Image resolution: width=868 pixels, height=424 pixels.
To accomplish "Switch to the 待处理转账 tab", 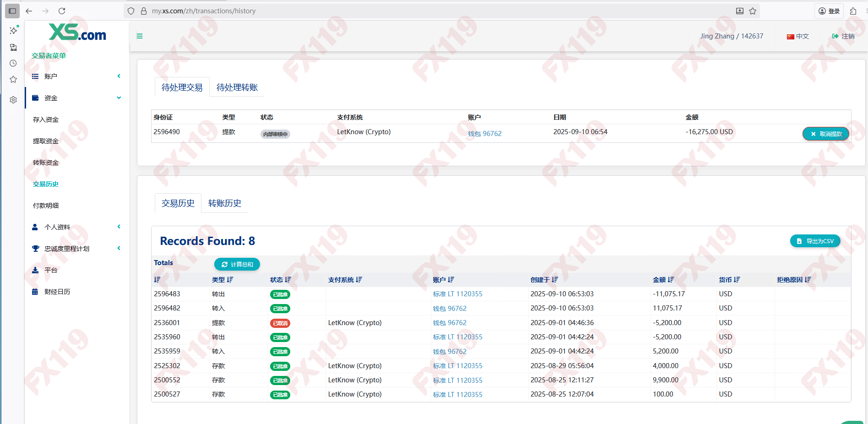I will tap(237, 87).
